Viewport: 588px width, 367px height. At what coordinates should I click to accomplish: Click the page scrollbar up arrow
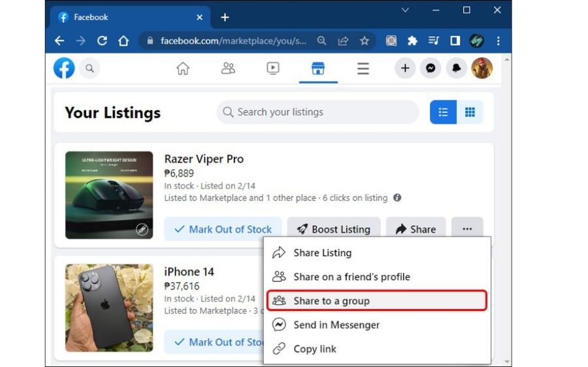pyautogui.click(x=507, y=59)
